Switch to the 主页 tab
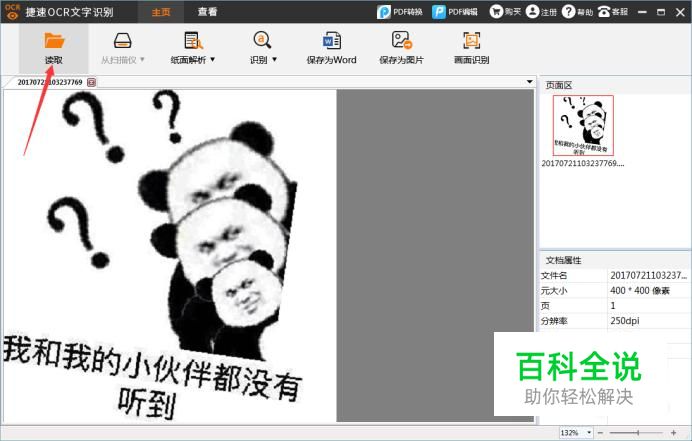The height and width of the screenshot is (441, 692). pos(161,12)
